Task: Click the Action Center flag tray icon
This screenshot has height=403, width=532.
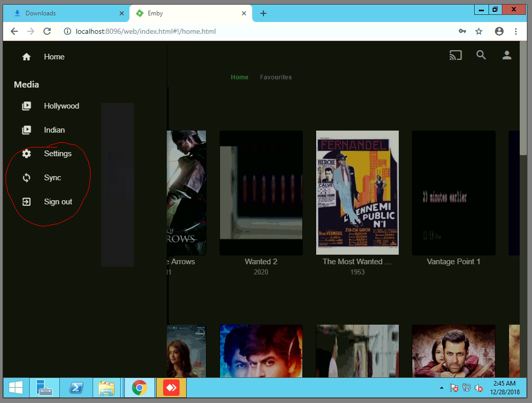Action: 454,388
